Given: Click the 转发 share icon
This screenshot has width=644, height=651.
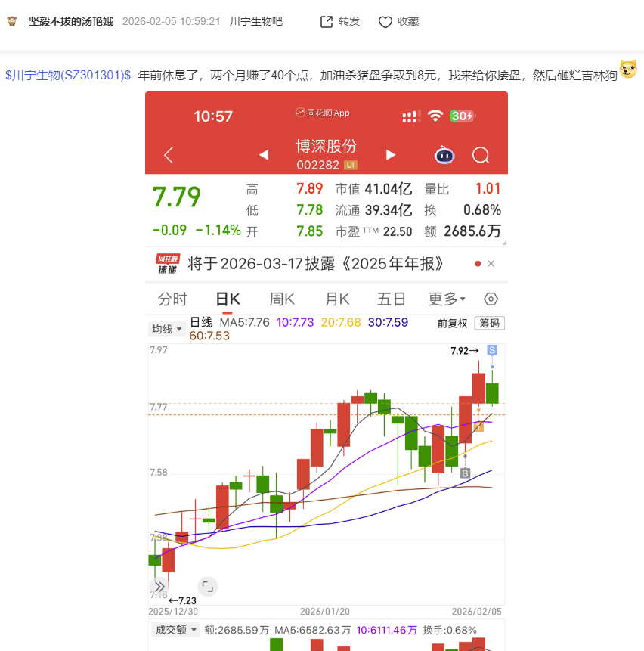Looking at the screenshot, I should click(x=327, y=22).
